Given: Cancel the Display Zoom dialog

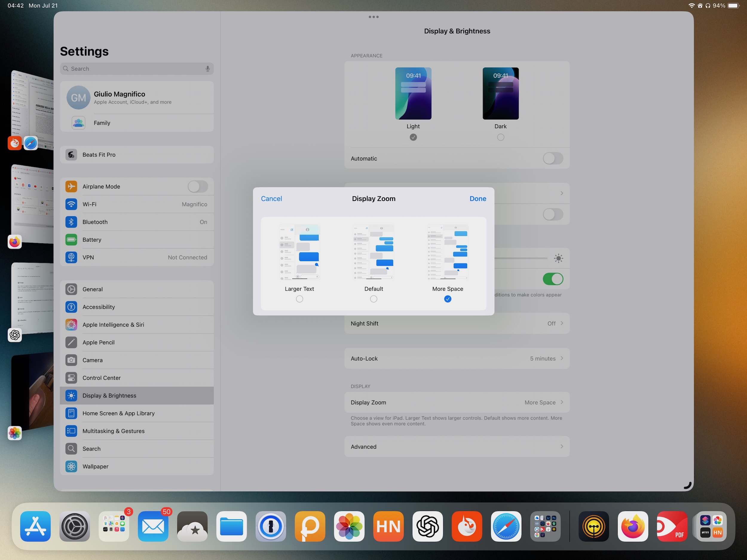Looking at the screenshot, I should pyautogui.click(x=271, y=199).
